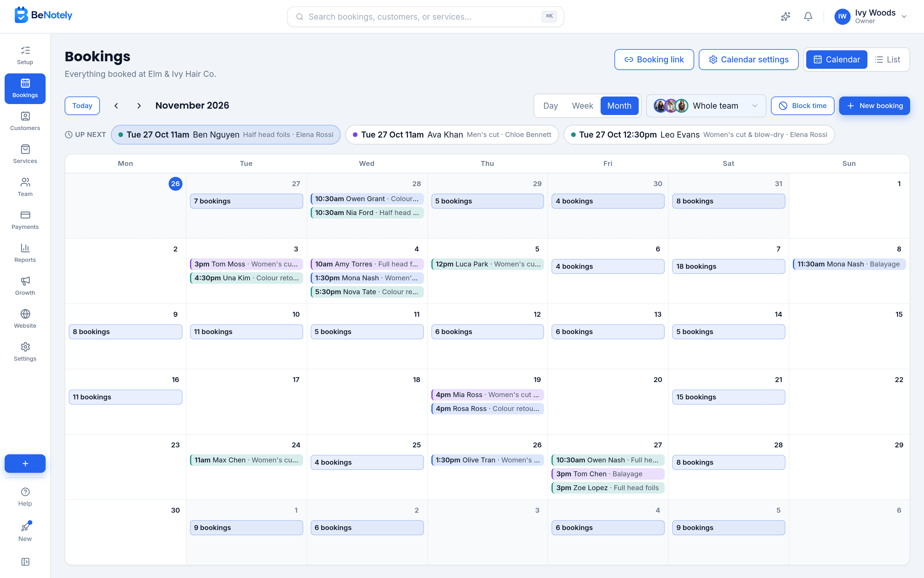Viewport: 924px width, 578px height.
Task: Open Settings gear in sidebar
Action: tap(25, 351)
